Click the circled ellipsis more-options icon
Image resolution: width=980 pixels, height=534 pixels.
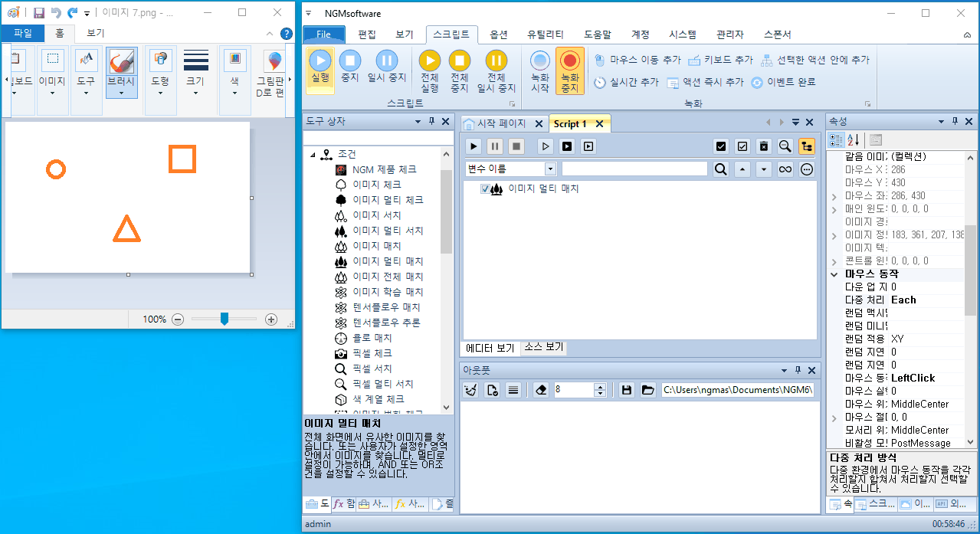coord(807,169)
